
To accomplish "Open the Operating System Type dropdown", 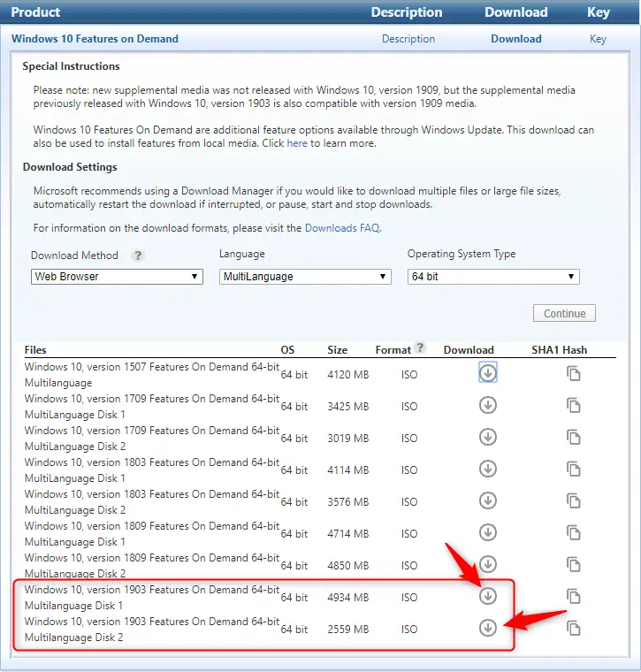I will click(x=493, y=277).
